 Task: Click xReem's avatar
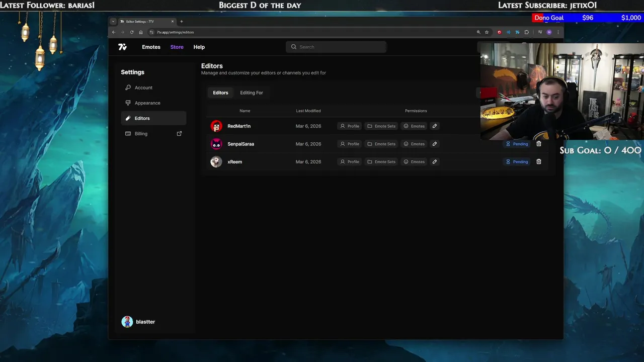pyautogui.click(x=216, y=162)
